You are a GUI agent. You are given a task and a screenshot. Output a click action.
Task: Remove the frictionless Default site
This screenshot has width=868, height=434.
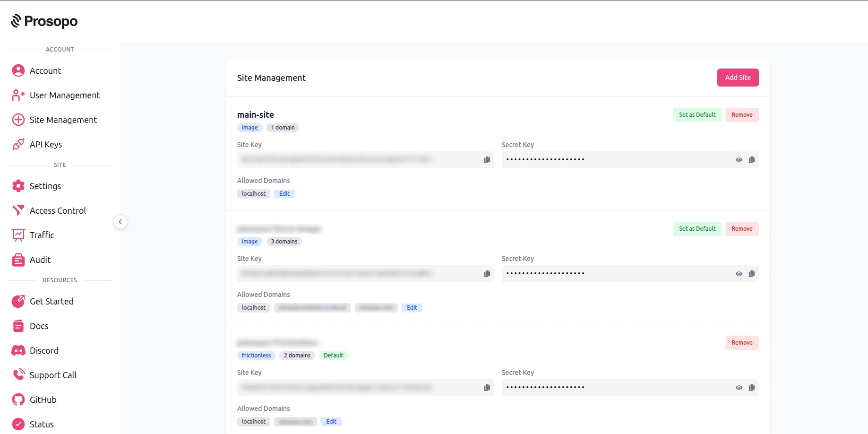click(742, 343)
